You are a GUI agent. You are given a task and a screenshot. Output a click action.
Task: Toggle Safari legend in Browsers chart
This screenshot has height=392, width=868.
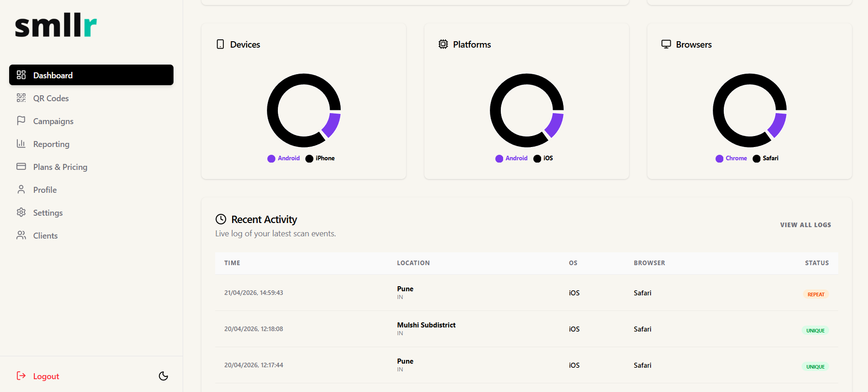(x=765, y=158)
